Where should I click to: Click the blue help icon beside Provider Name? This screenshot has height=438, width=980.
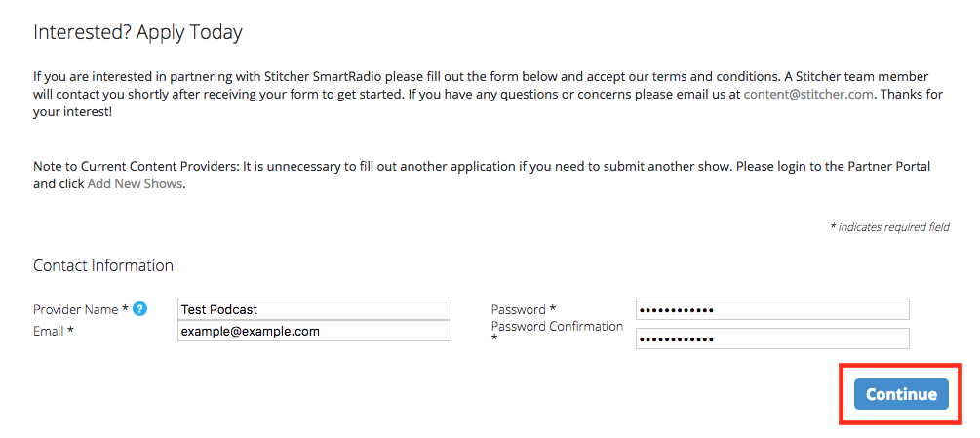[140, 308]
